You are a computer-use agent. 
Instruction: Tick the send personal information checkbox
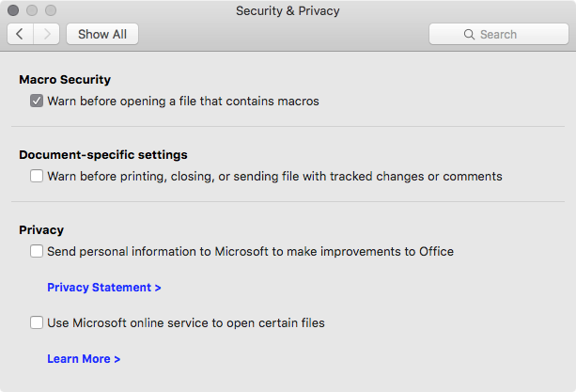point(37,251)
